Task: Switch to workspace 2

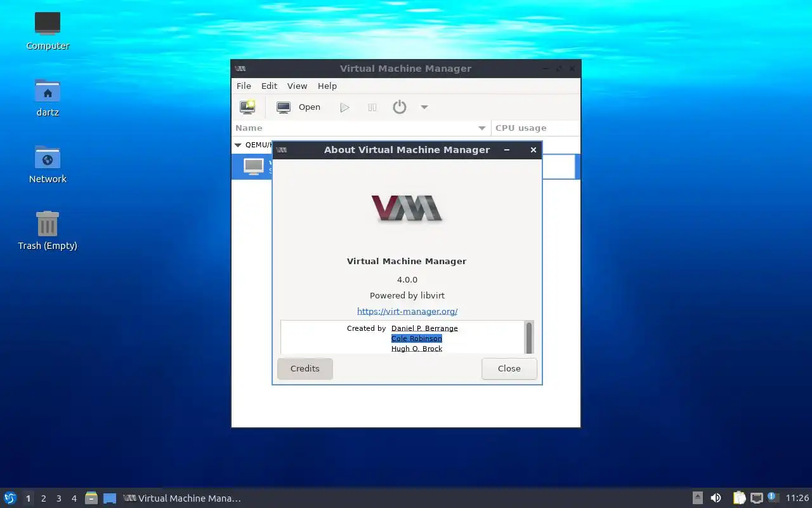Action: click(43, 498)
